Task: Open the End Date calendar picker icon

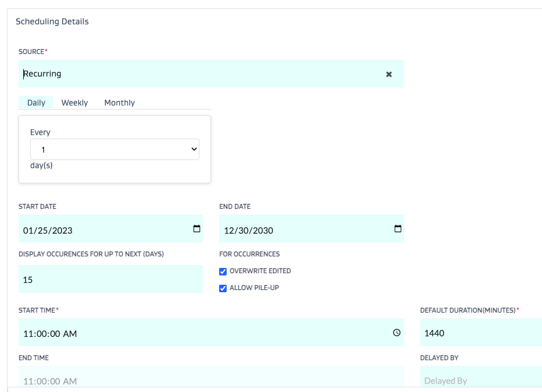Action: (397, 229)
